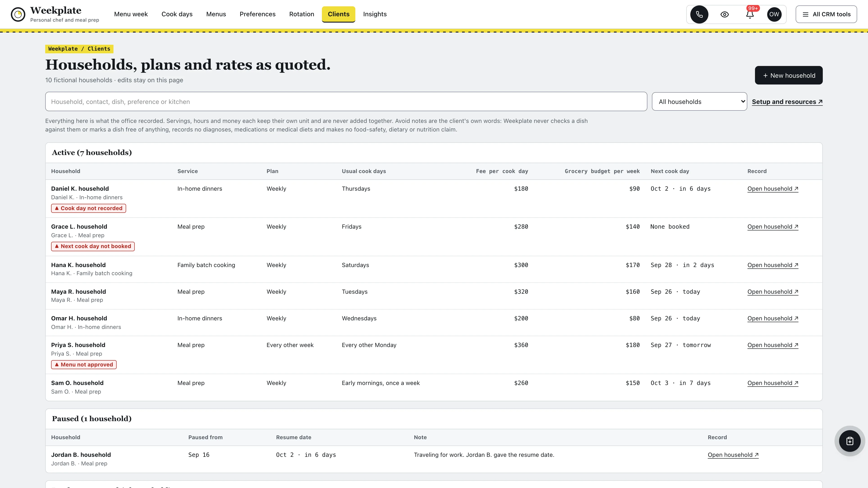The image size is (868, 488).
Task: Add a New household
Action: pyautogui.click(x=788, y=75)
